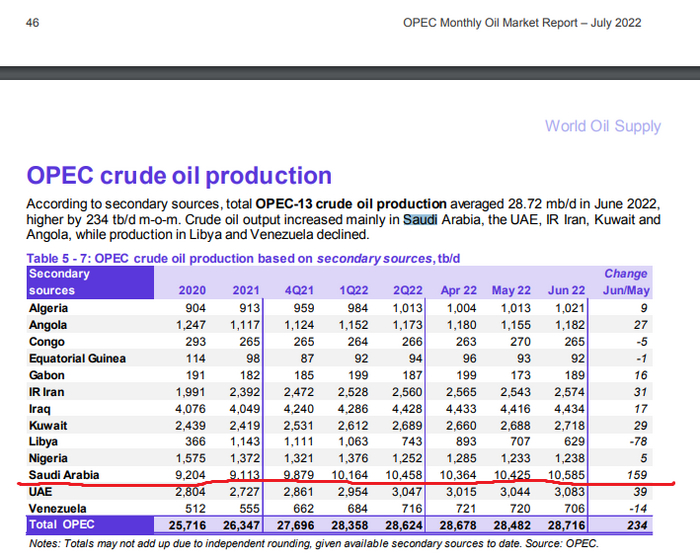Viewport: 700px width, 560px height.
Task: Click the 'OPEC crude oil production' heading
Action: click(179, 176)
